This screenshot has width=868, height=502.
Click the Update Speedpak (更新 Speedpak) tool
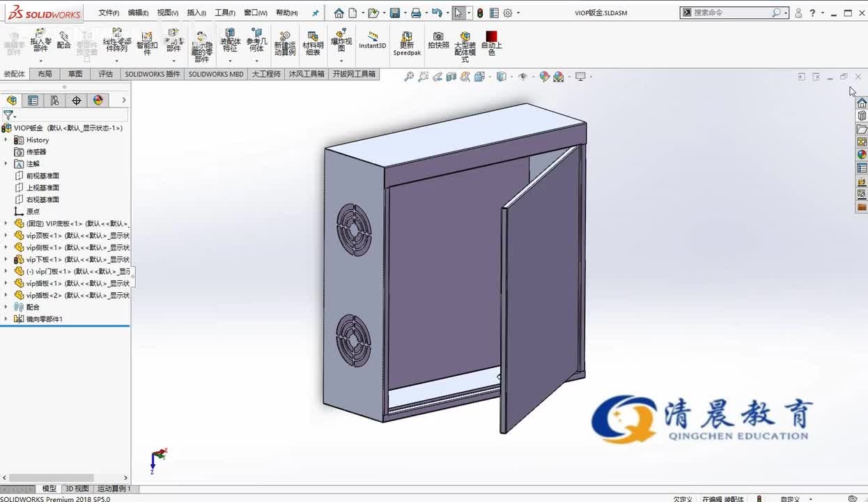coord(407,43)
